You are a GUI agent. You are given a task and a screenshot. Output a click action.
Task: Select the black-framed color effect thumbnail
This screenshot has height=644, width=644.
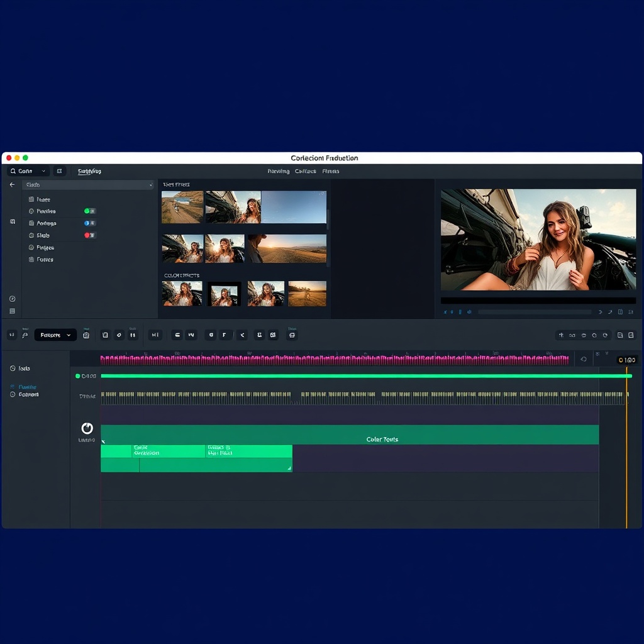coord(225,294)
